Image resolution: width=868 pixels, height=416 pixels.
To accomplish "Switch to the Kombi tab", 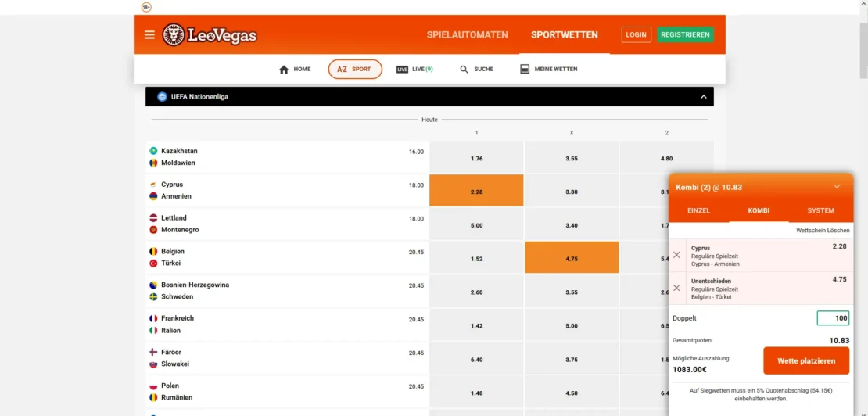I will tap(759, 211).
